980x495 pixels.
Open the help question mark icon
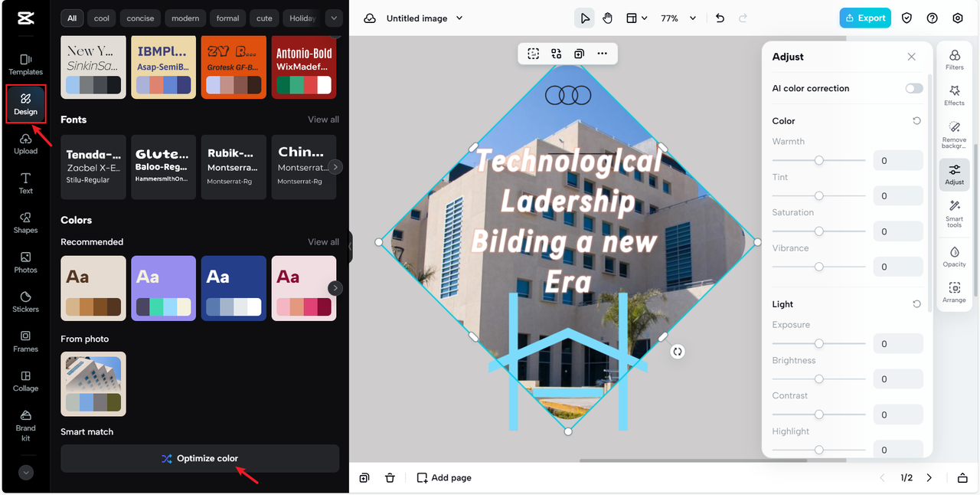click(932, 18)
